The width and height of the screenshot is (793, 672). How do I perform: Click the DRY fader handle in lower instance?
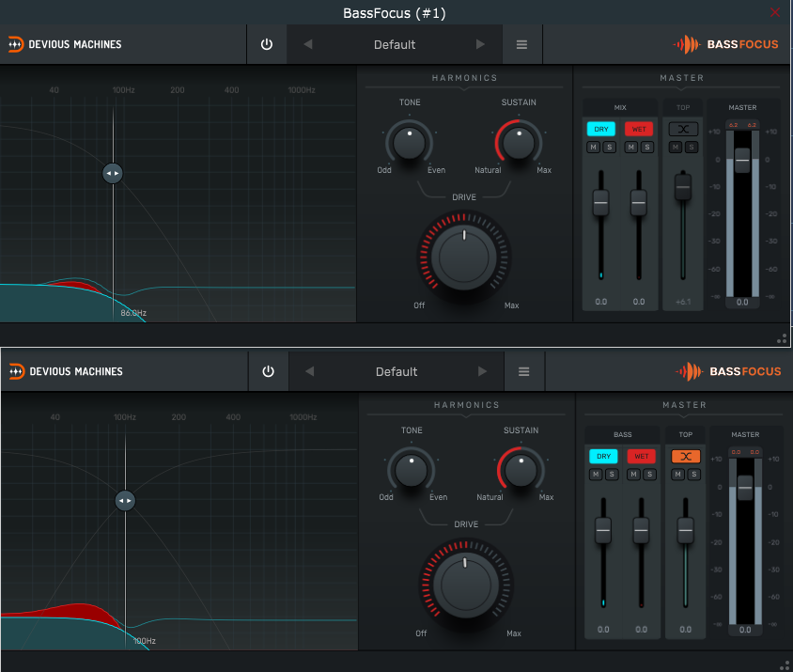pyautogui.click(x=603, y=530)
